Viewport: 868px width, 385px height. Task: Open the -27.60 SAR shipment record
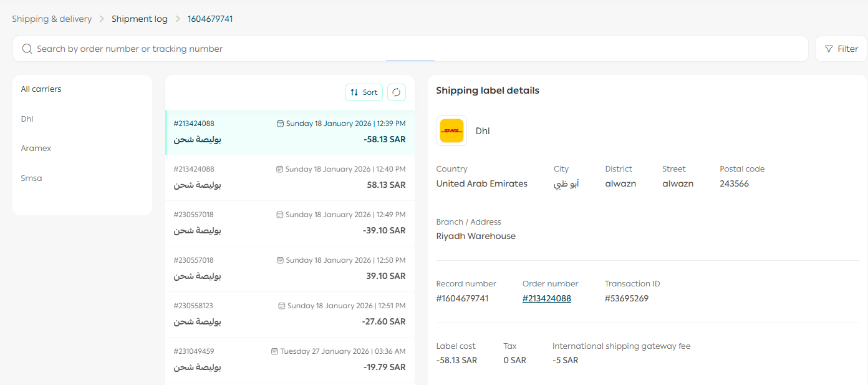(289, 314)
